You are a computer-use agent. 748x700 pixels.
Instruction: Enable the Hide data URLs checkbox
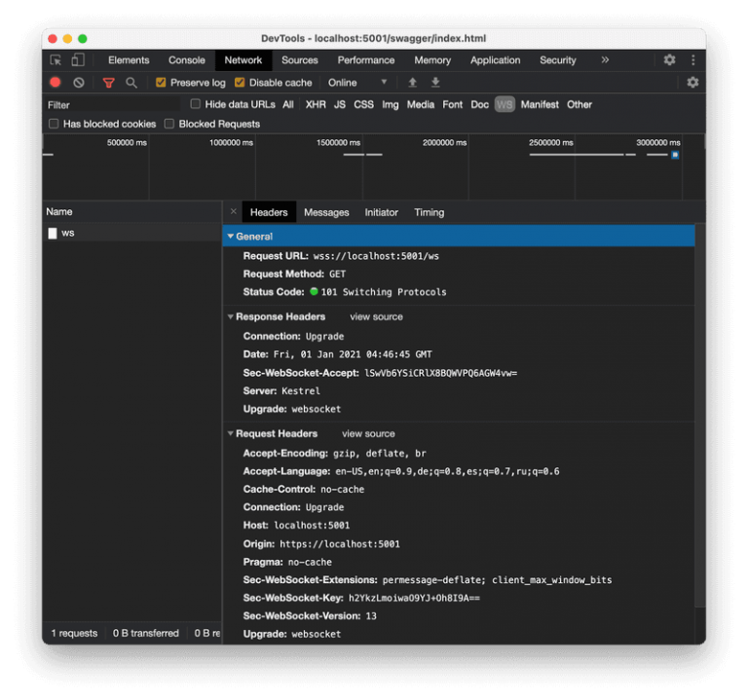click(196, 104)
